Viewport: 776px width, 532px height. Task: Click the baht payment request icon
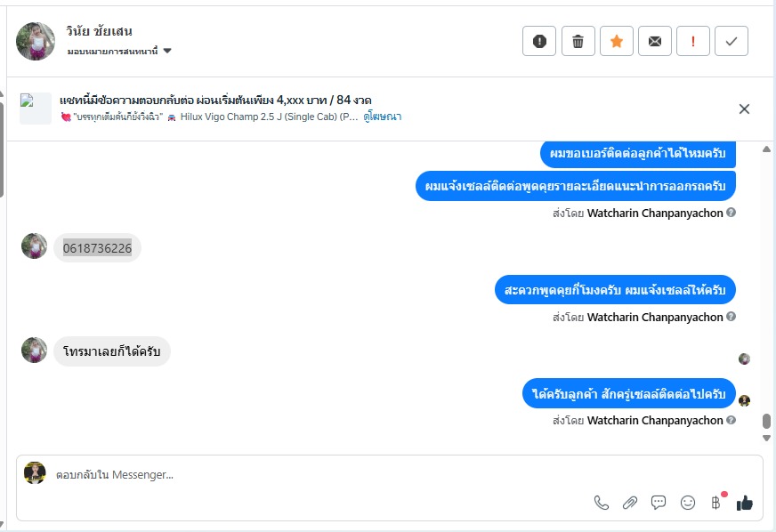coord(715,503)
